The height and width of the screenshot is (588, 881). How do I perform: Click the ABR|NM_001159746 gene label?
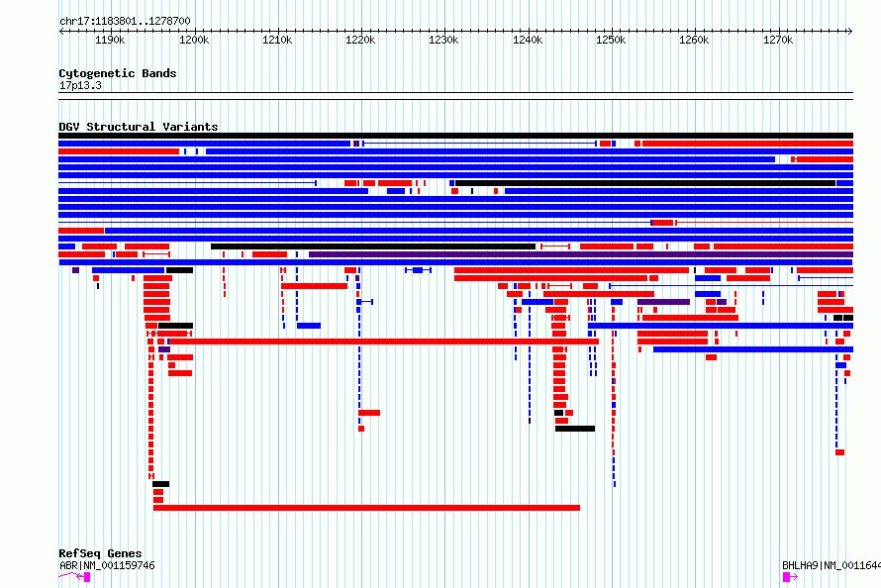click(x=107, y=565)
